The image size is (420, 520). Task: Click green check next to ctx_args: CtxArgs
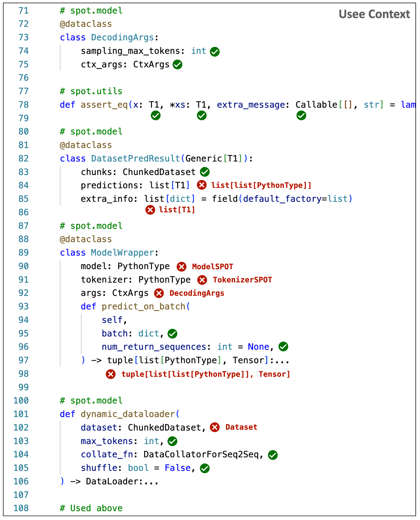point(177,65)
